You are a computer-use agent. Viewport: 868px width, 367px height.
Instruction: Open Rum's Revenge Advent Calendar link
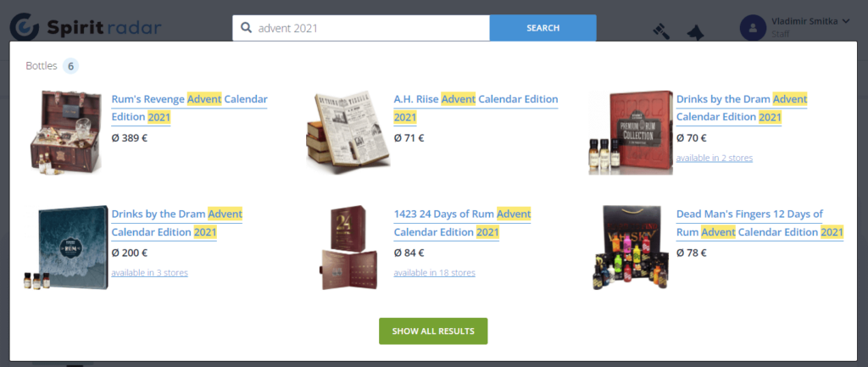pyautogui.click(x=189, y=108)
